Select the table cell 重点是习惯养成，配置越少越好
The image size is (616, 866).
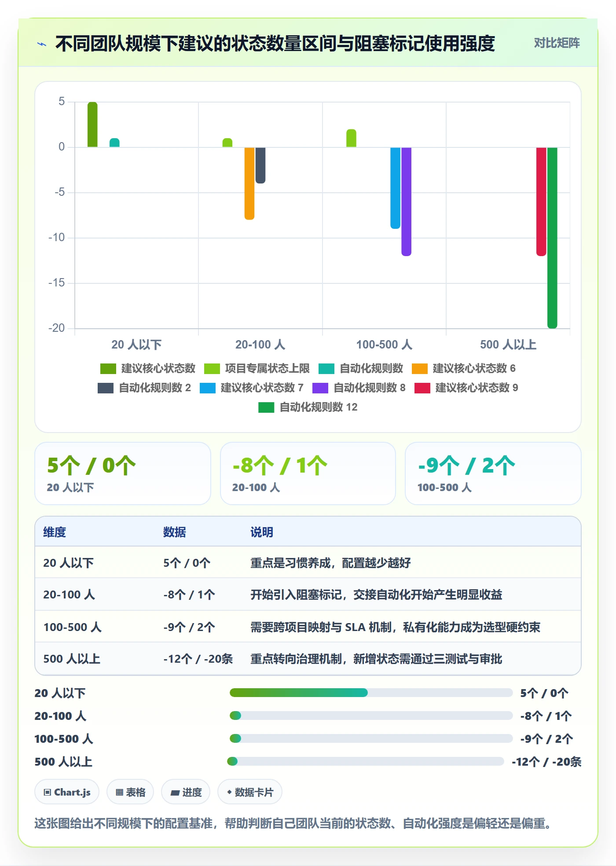coord(330,563)
